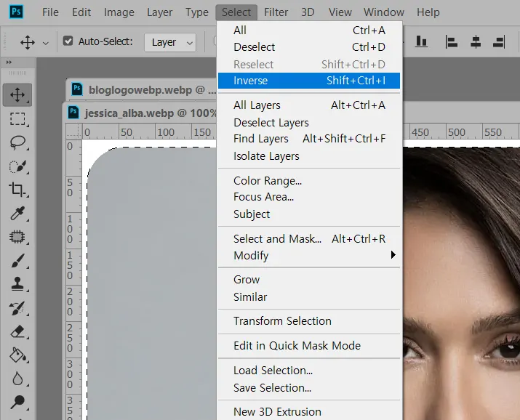Viewport: 520px width, 420px height.
Task: Open the Image menu
Action: [x=119, y=12]
